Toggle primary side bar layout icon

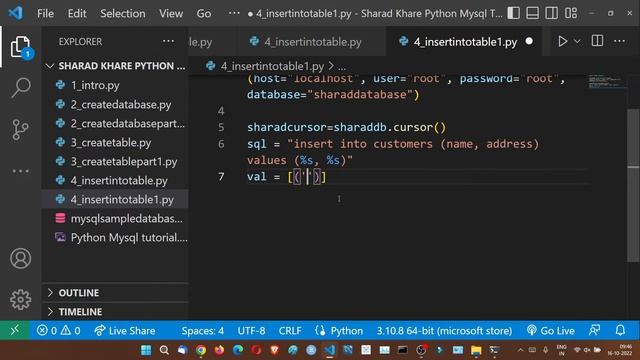513,13
